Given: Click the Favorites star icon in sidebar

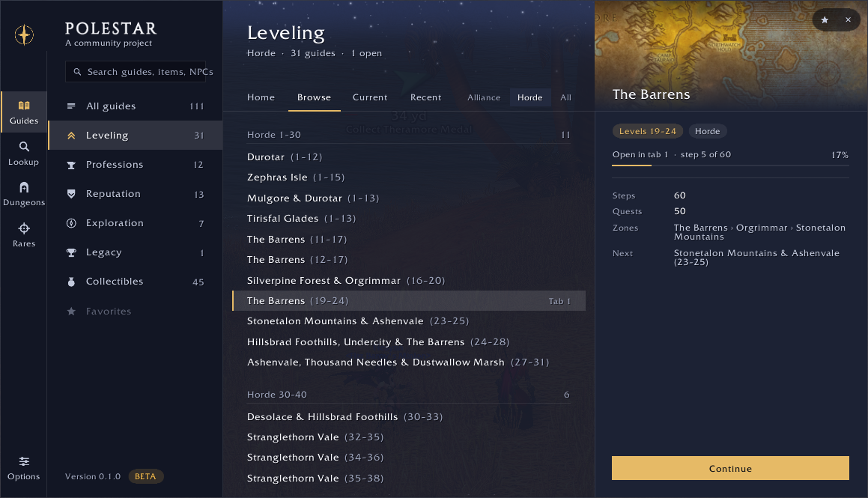Looking at the screenshot, I should (71, 311).
